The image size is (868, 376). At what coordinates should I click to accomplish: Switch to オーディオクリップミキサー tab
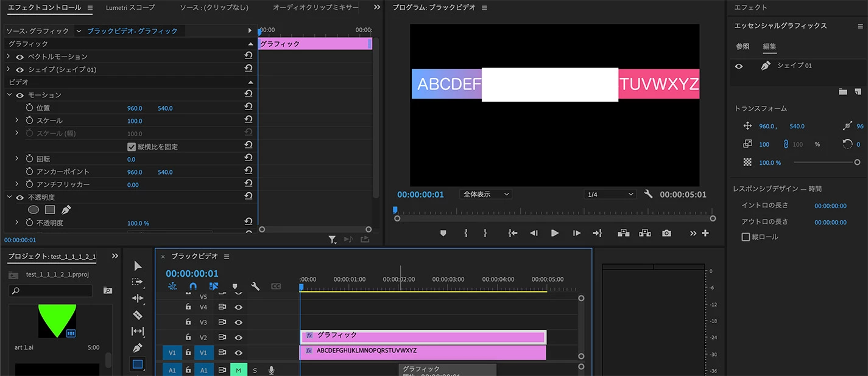click(316, 7)
